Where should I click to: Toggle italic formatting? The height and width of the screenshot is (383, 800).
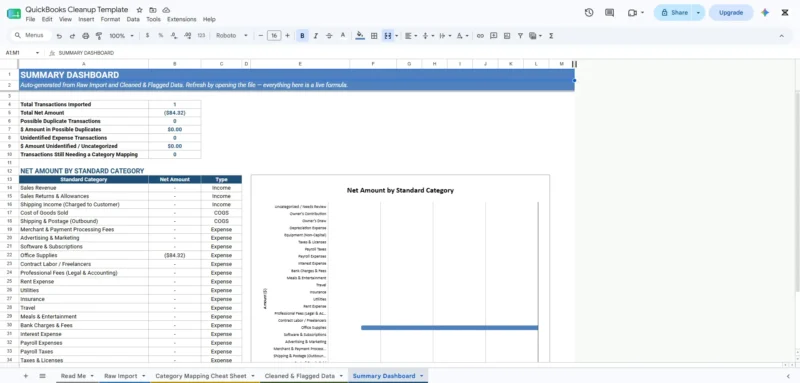click(x=316, y=36)
